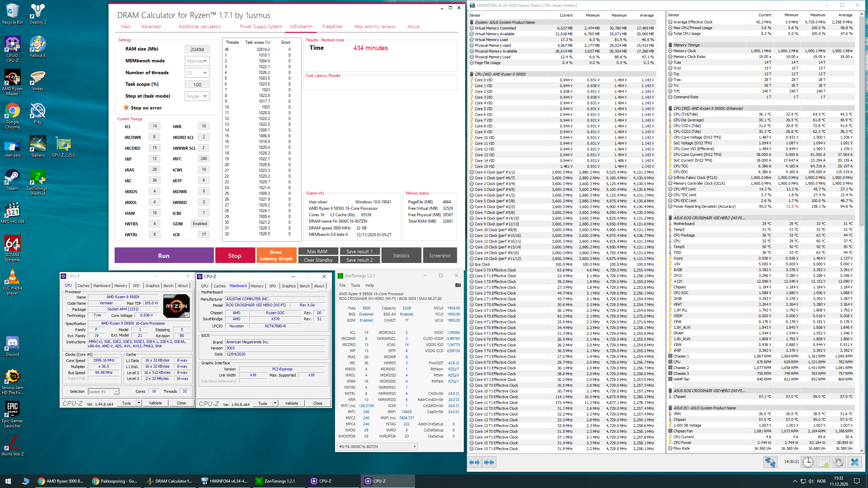Open HWiNFO sensor settings gear
The image size is (868, 488).
pyautogui.click(x=839, y=462)
